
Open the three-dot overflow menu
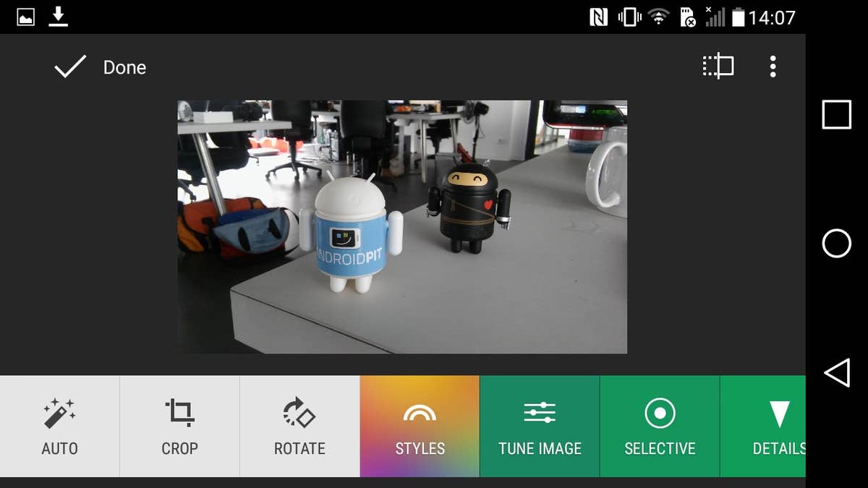773,67
